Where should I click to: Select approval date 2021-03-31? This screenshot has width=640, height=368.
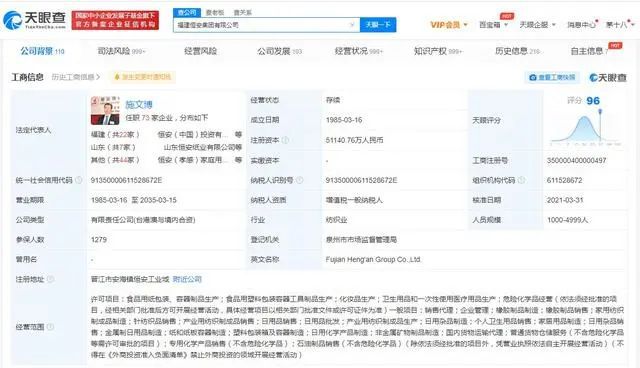click(x=565, y=200)
